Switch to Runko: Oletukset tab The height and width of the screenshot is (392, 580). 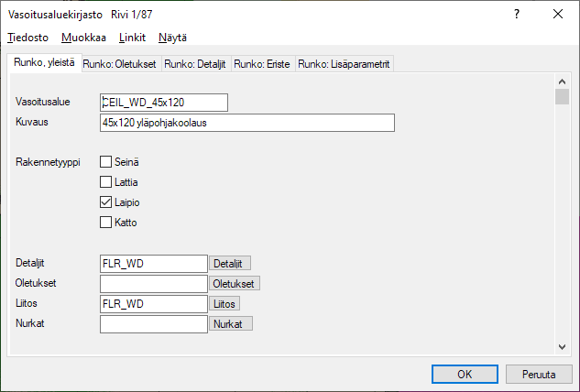(120, 64)
